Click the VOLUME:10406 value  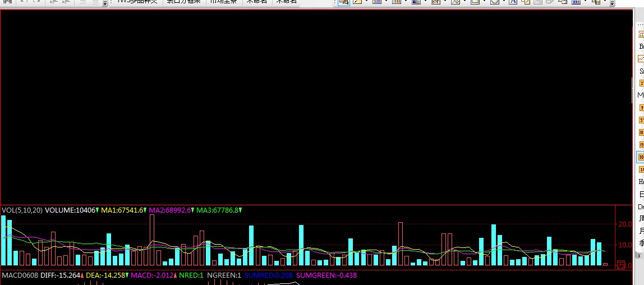[x=70, y=210]
